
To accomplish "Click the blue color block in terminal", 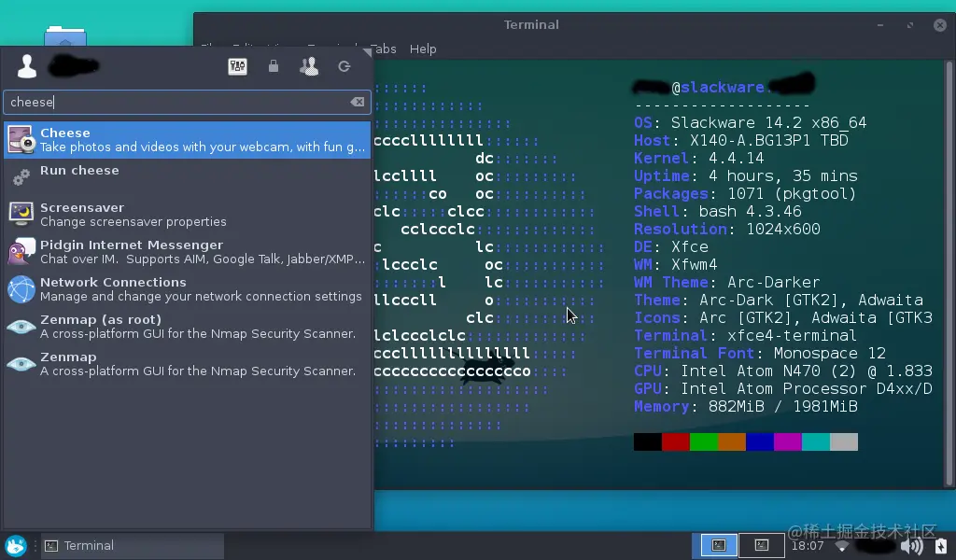I will point(760,441).
